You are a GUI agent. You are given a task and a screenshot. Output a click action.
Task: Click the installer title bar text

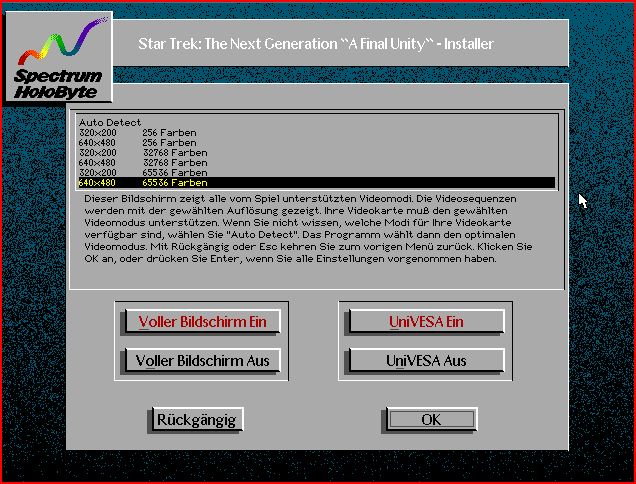point(315,44)
